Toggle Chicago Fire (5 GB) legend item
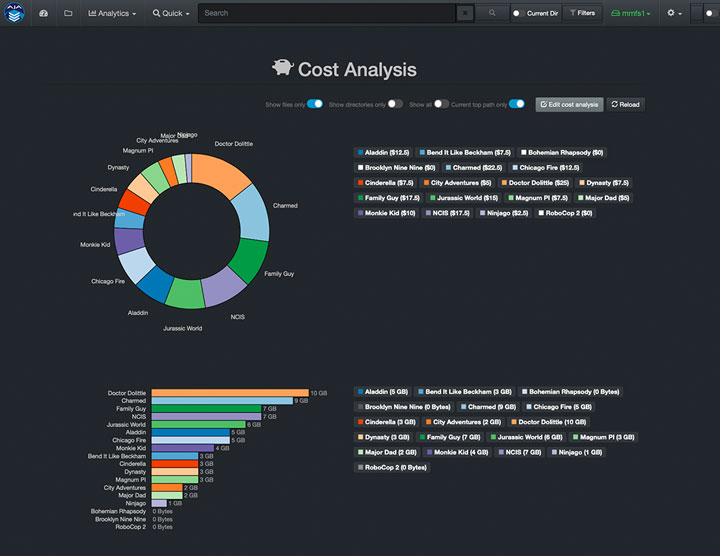The image size is (720, 556). (559, 407)
